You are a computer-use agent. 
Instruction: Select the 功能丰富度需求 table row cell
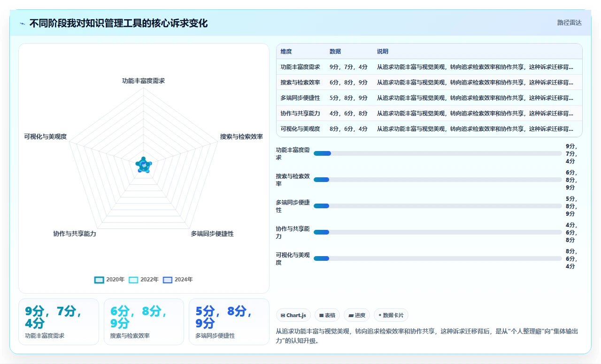[300, 67]
